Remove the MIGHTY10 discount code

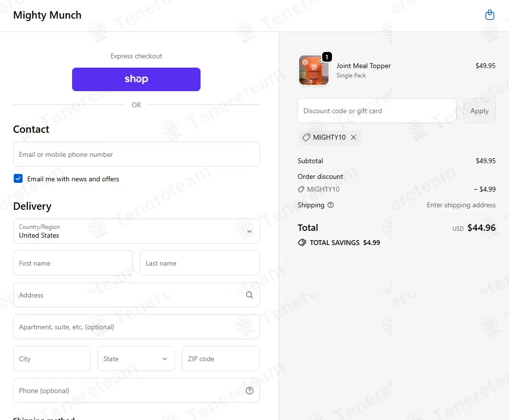click(354, 137)
